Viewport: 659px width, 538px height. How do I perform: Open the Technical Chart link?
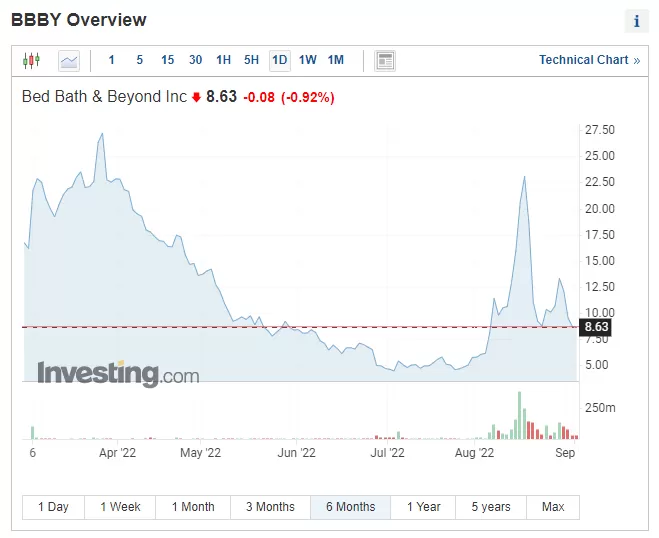(589, 60)
